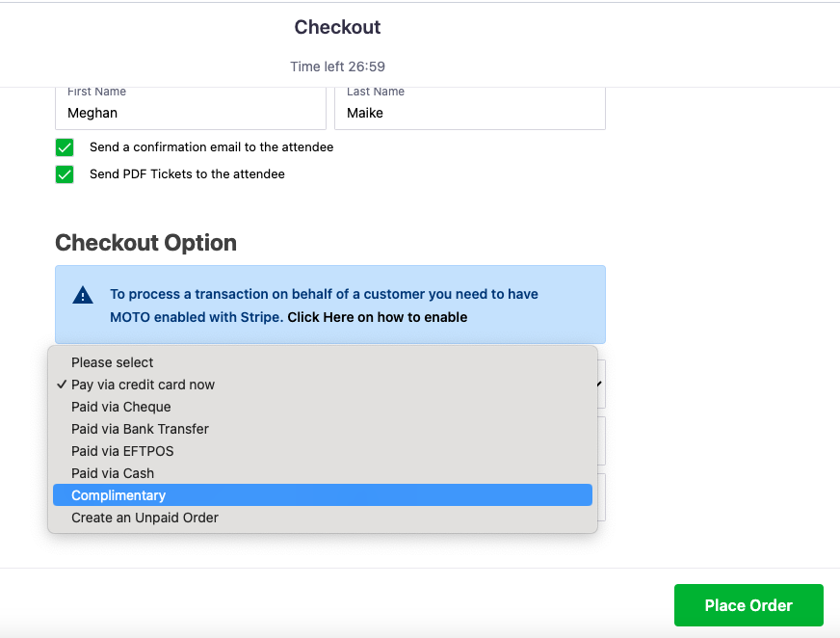This screenshot has width=840, height=638.
Task: Uncheck Send a confirmation email to attendee
Action: 65,147
